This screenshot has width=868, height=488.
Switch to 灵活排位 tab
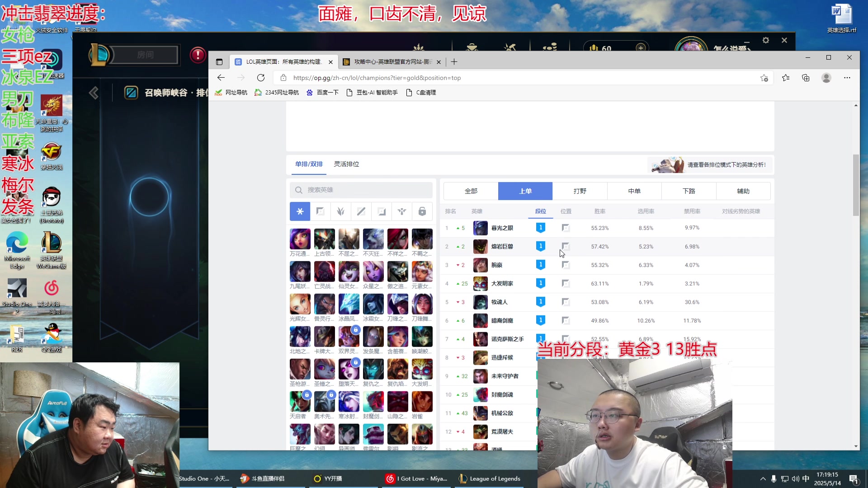[346, 164]
